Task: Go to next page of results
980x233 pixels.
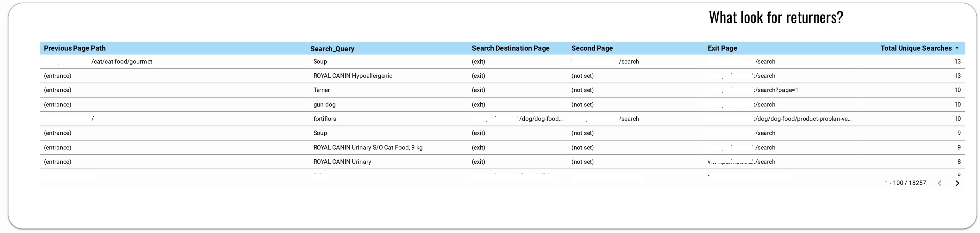Action: pos(957,183)
